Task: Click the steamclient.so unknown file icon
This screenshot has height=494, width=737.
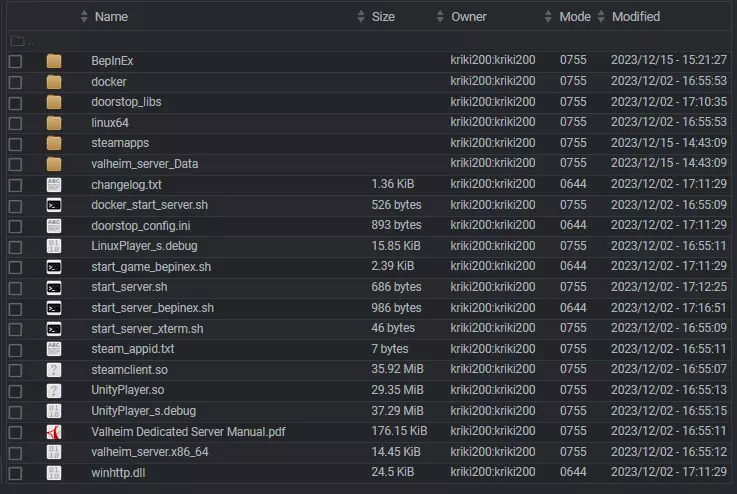Action: pos(54,370)
